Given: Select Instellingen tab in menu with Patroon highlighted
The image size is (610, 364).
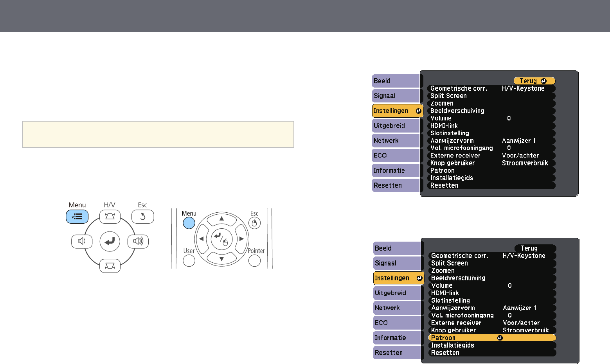Looking at the screenshot, I should click(399, 278).
